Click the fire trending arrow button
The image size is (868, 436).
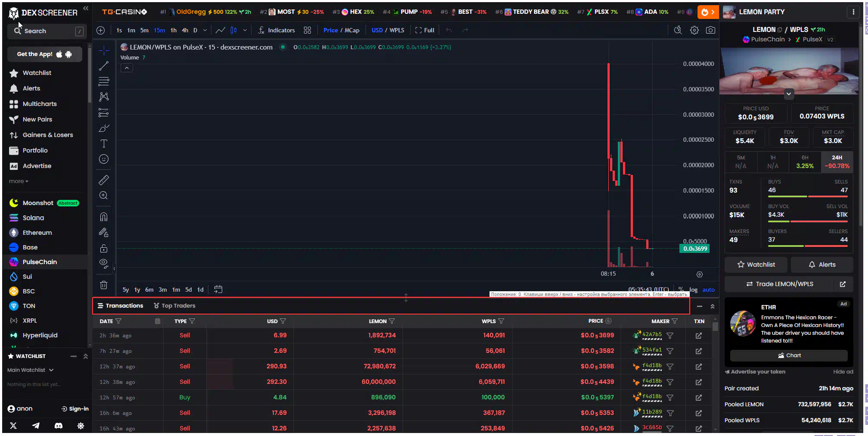coord(708,12)
